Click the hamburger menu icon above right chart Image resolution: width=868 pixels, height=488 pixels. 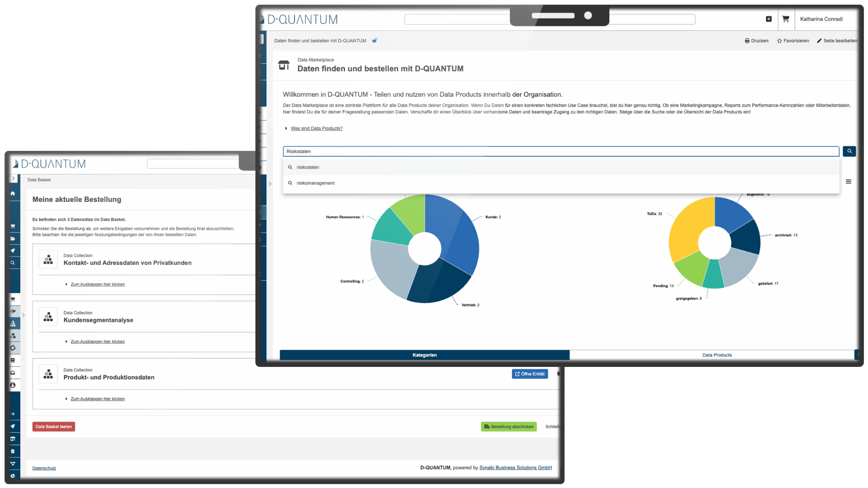848,182
